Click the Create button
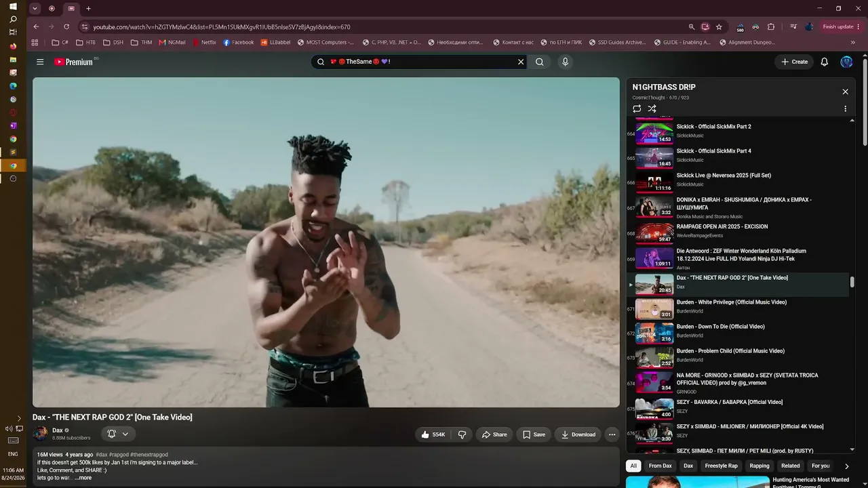 pyautogui.click(x=794, y=62)
